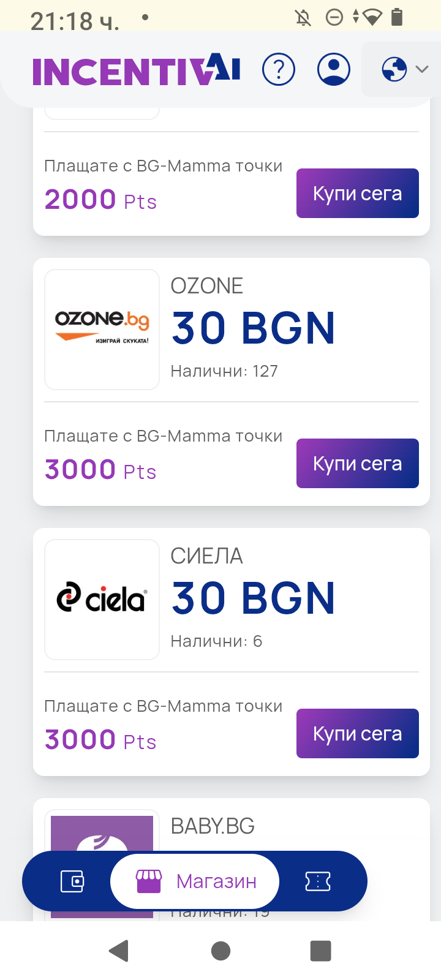Open the BABY.BG card title
The width and height of the screenshot is (441, 980).
click(x=213, y=826)
